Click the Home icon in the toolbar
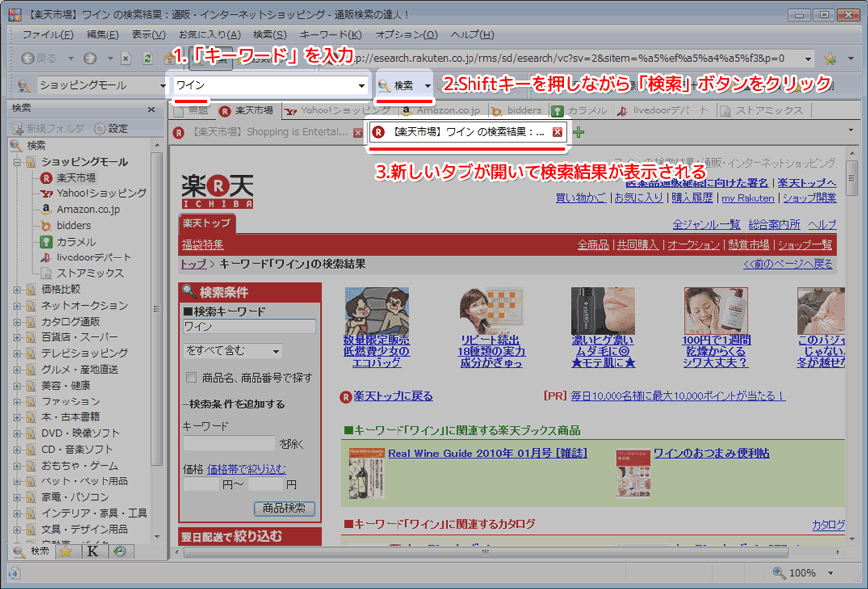Viewport: 868px width, 589px height. tap(169, 58)
